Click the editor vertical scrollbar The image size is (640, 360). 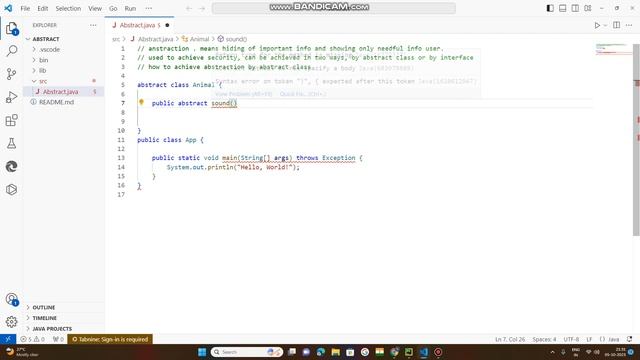tap(636, 140)
